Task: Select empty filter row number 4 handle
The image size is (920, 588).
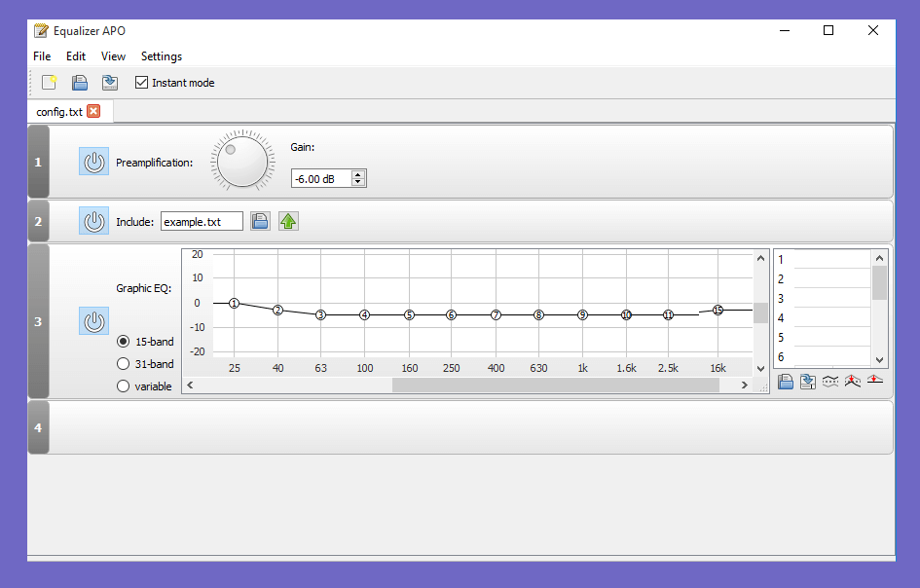Action: [x=38, y=427]
